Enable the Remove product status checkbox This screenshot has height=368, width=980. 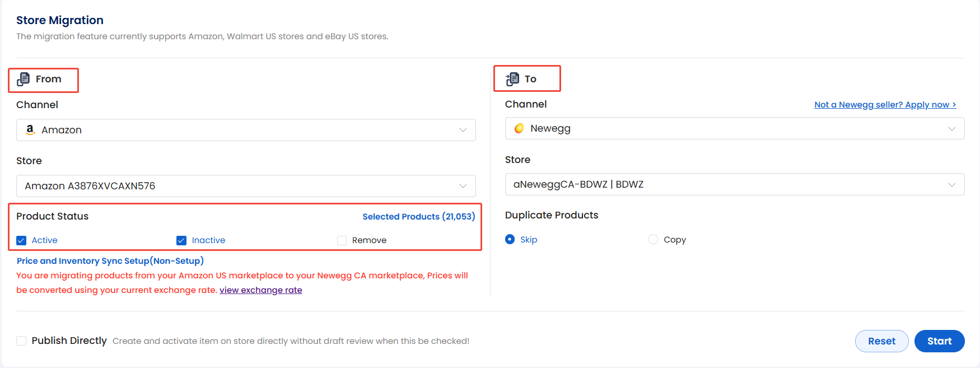point(342,240)
